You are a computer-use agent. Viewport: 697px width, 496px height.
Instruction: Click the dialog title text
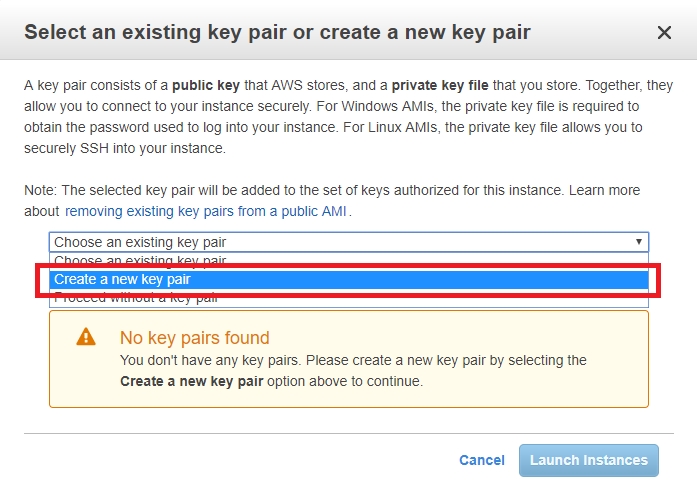[277, 32]
